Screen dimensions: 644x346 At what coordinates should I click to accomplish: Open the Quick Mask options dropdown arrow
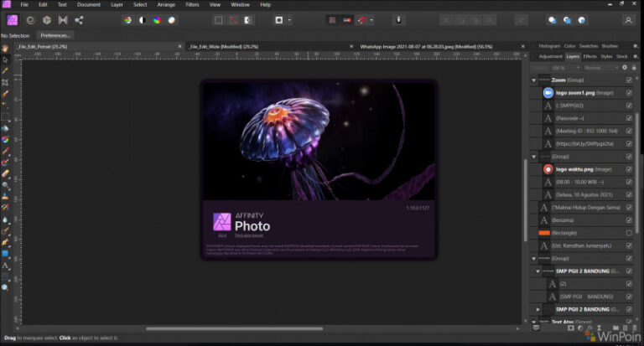(289, 20)
